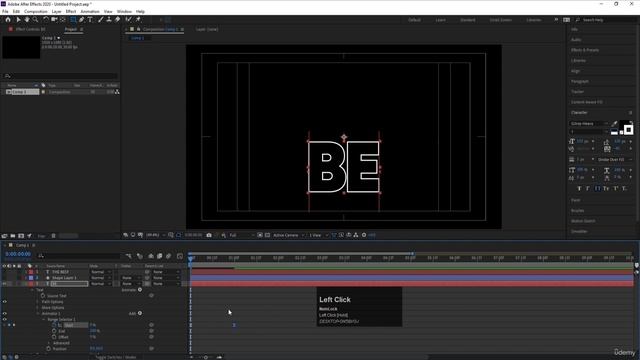Click the stroke color swatch in Character panel
The width and height of the screenshot is (640, 360).
click(628, 130)
